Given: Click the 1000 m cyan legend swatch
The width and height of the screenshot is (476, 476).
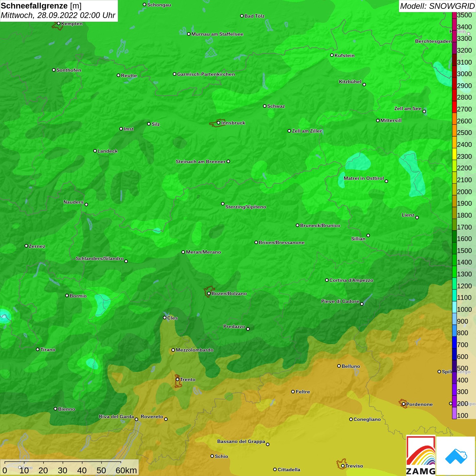Looking at the screenshot, I should coord(454,307).
